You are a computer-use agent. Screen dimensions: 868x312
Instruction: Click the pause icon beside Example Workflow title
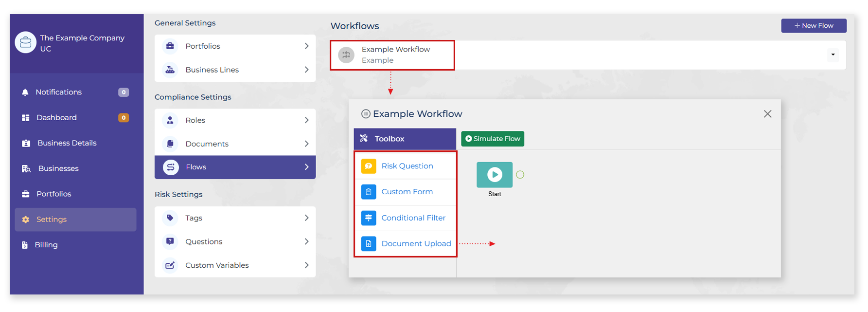tap(366, 114)
